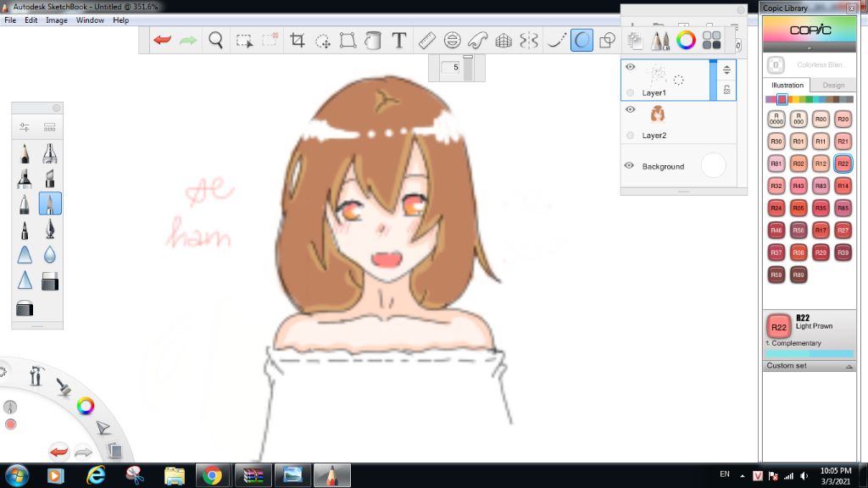Select the Crop tool
This screenshot has height=488, width=868.
298,40
